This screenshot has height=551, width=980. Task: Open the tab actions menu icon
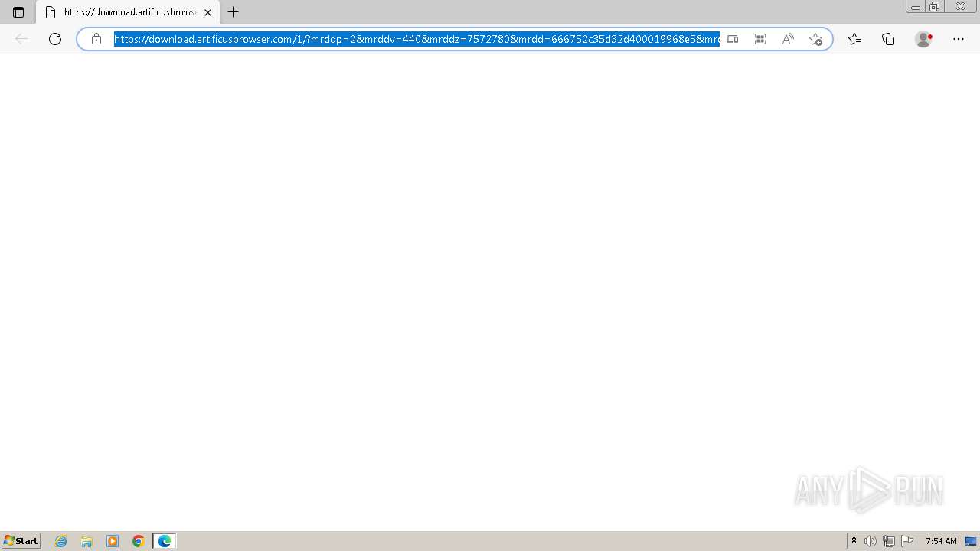point(18,12)
